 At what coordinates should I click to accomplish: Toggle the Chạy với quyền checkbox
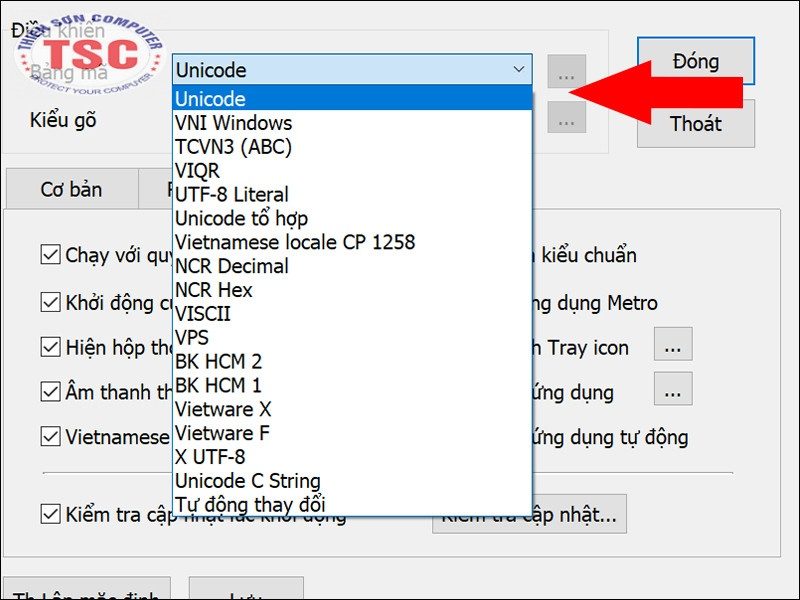51,254
